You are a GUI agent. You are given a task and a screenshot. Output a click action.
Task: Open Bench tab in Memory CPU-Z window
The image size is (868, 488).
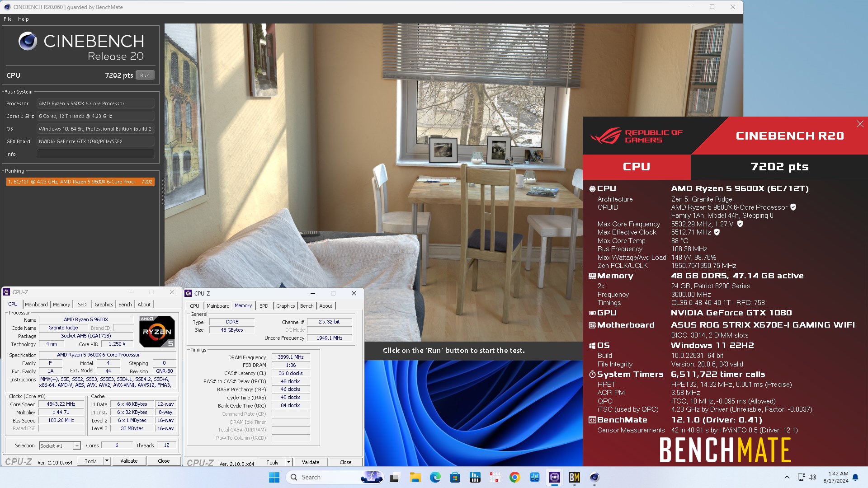(307, 306)
